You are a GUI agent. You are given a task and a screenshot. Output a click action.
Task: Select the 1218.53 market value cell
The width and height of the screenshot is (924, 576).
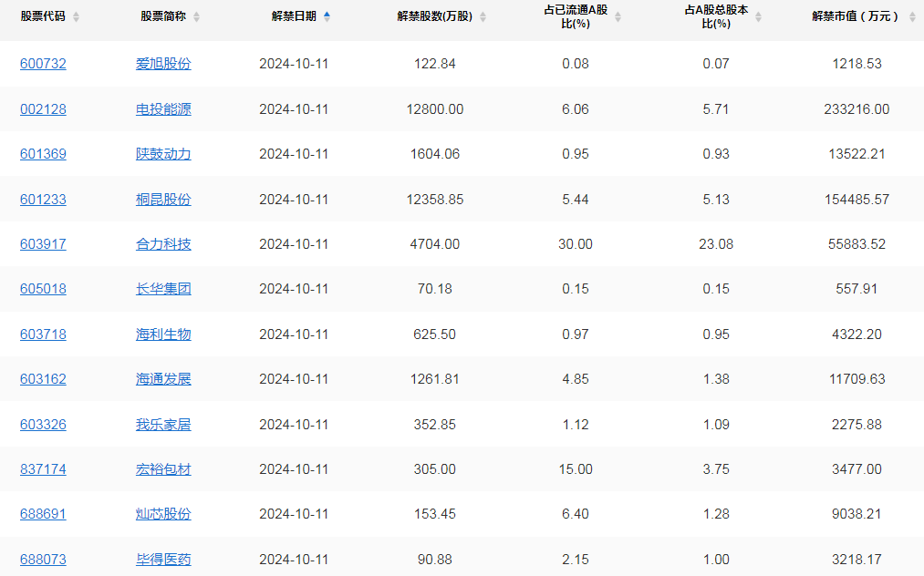[857, 64]
